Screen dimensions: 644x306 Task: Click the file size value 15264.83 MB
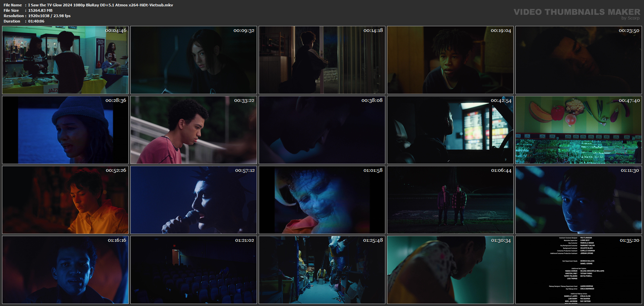click(x=40, y=10)
